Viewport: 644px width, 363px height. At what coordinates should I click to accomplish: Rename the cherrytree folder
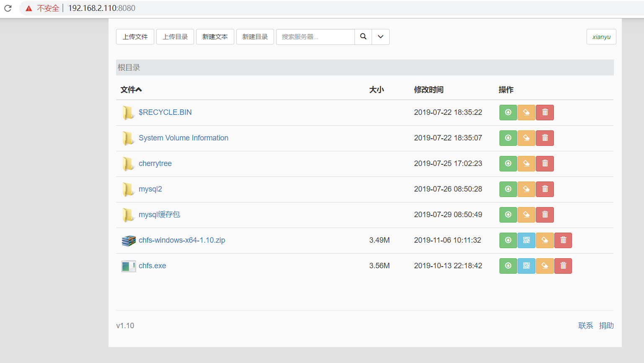click(x=526, y=163)
